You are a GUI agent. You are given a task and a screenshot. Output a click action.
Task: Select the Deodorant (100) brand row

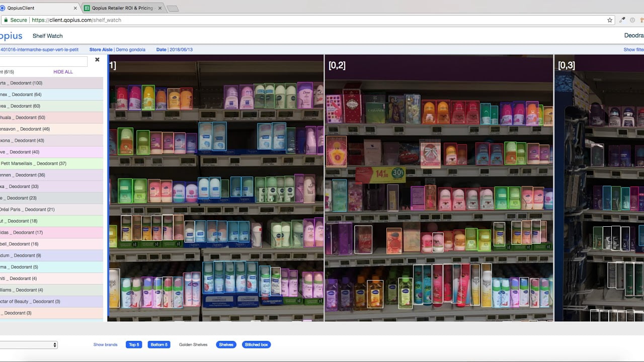51,83
